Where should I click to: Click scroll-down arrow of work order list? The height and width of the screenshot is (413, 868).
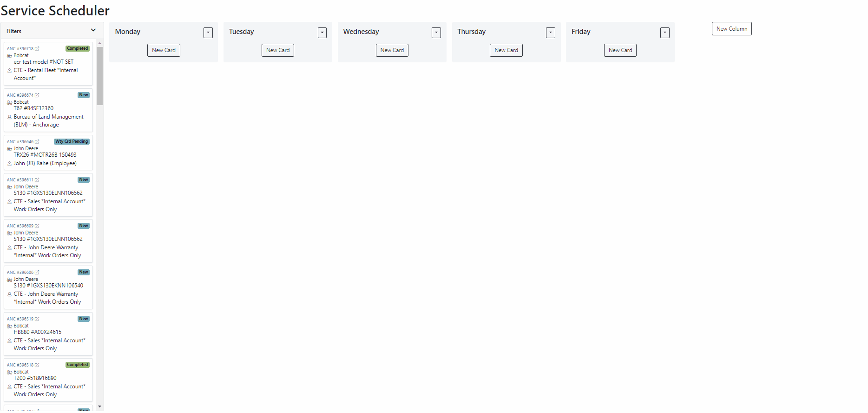coord(99,406)
